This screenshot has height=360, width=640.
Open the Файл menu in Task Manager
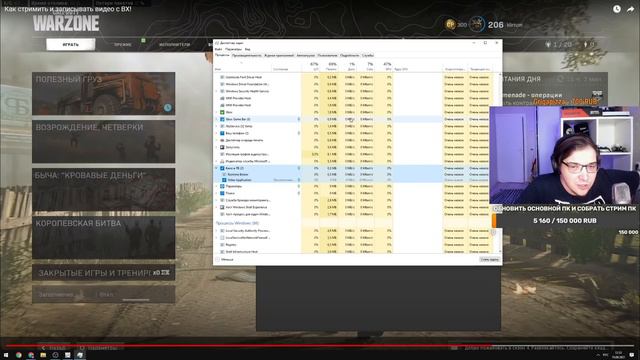(218, 49)
